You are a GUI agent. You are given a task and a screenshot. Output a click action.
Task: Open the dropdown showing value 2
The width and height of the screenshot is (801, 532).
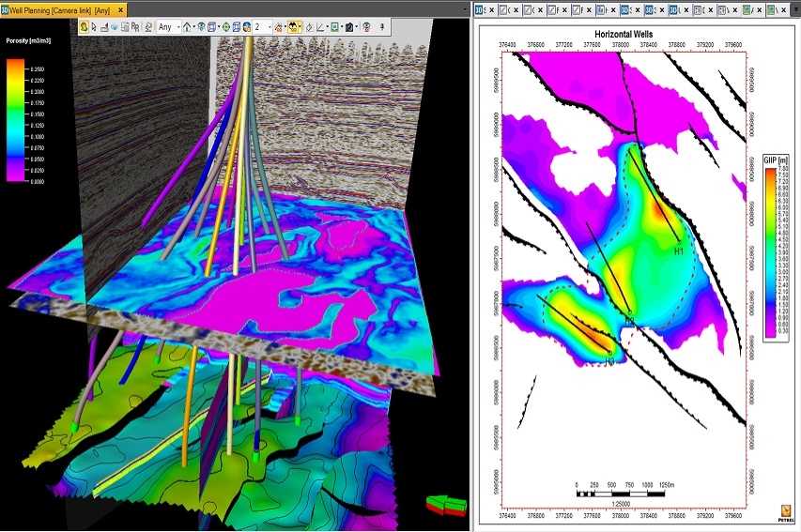click(x=262, y=26)
